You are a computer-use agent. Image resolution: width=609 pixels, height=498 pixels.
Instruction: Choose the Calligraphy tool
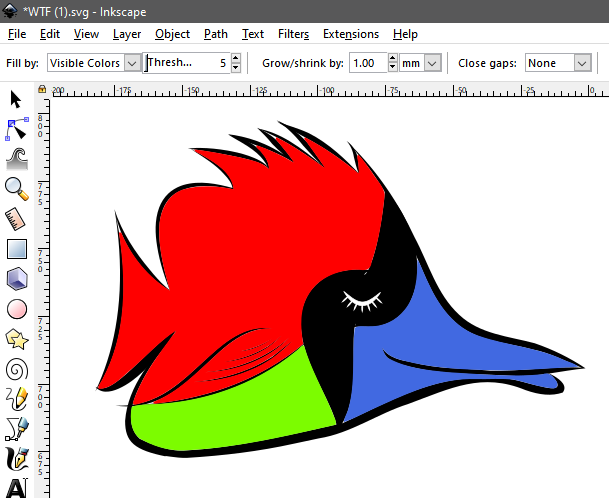(x=16, y=459)
